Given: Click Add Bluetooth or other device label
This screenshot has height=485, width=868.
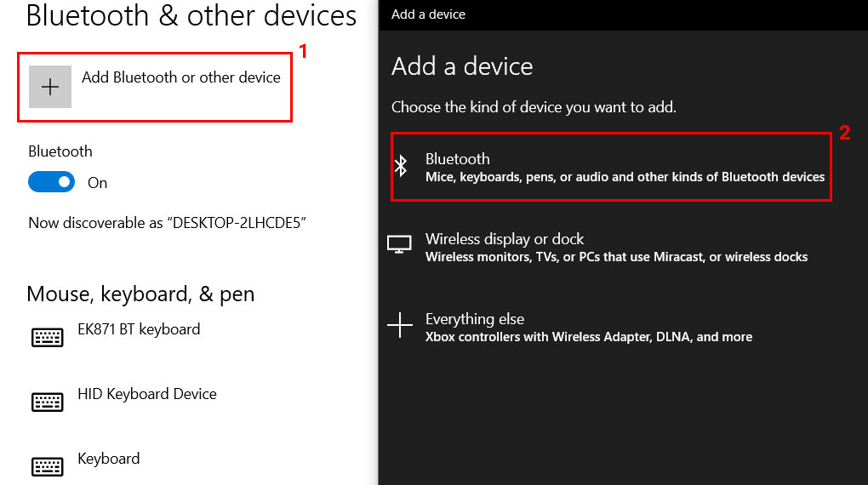Looking at the screenshot, I should tap(181, 77).
